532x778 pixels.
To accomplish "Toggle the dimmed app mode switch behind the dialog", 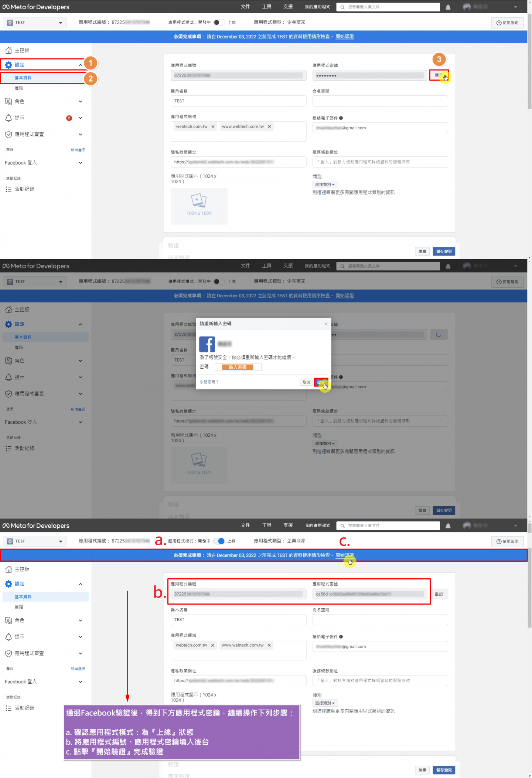I will 218,281.
